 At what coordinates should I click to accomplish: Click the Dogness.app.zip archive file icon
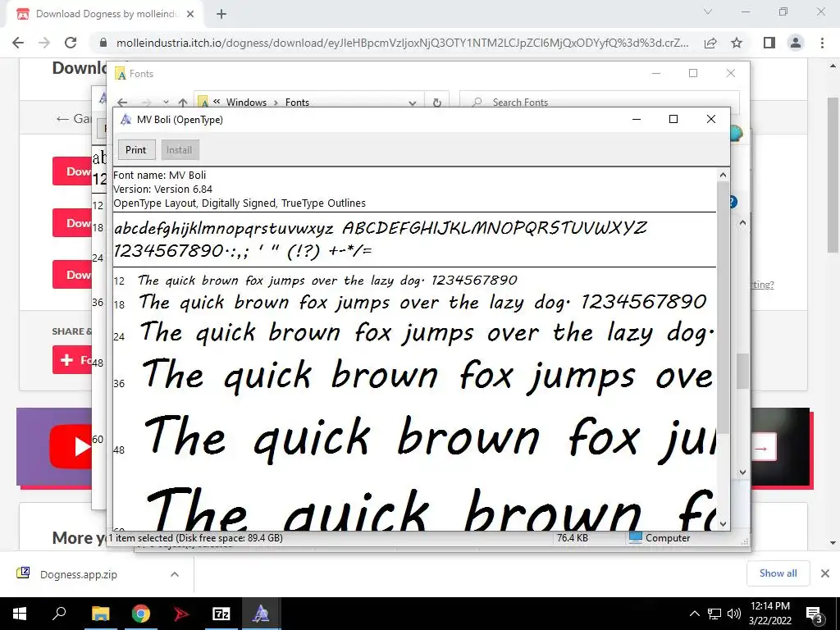click(x=23, y=573)
